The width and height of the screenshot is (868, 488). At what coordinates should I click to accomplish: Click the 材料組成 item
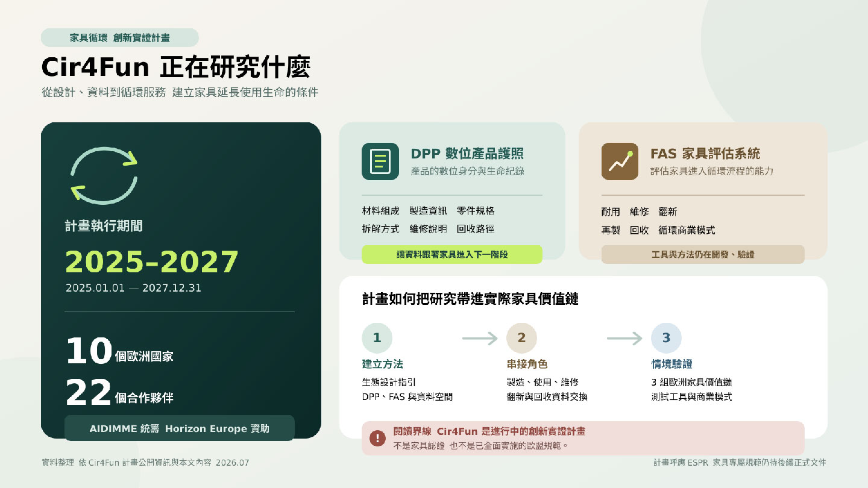(380, 211)
